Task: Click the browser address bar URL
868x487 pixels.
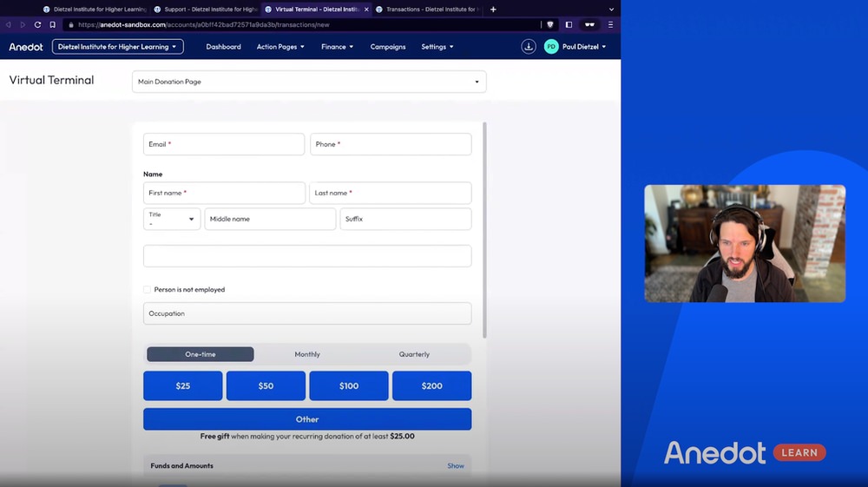Action: pyautogui.click(x=204, y=24)
